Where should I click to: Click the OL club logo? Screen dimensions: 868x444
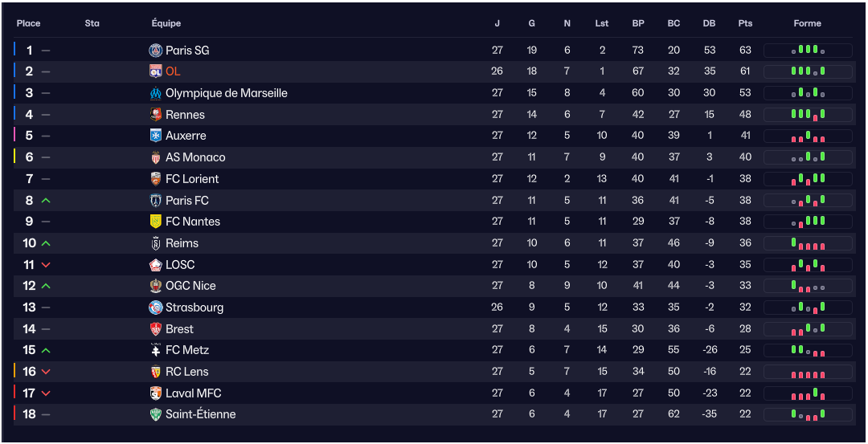tap(156, 71)
